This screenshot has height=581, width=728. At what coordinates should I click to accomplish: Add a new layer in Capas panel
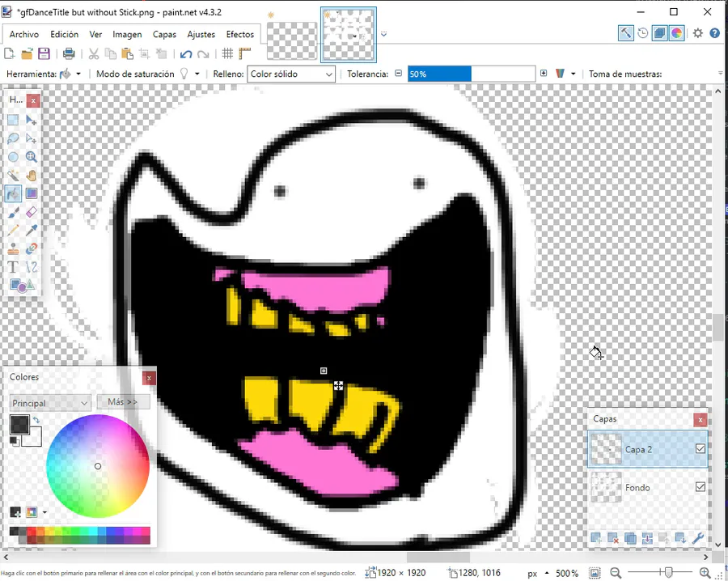pyautogui.click(x=596, y=538)
